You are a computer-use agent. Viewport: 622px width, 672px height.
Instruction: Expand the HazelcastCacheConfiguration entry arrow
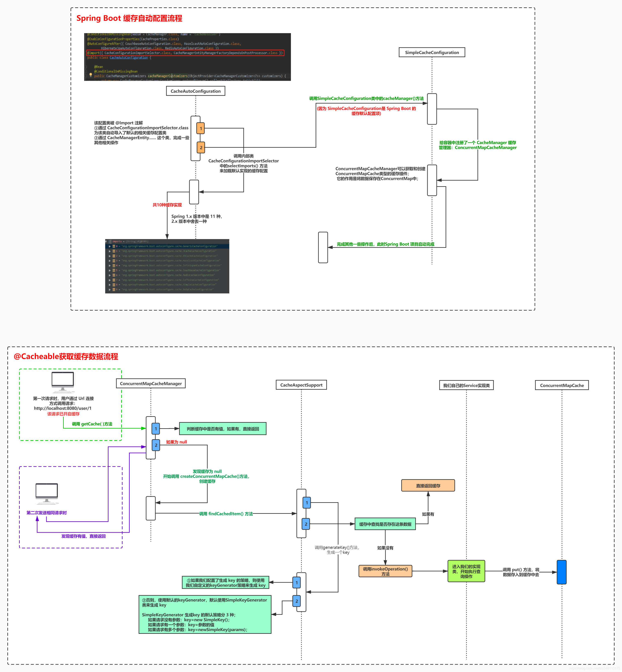tap(110, 261)
